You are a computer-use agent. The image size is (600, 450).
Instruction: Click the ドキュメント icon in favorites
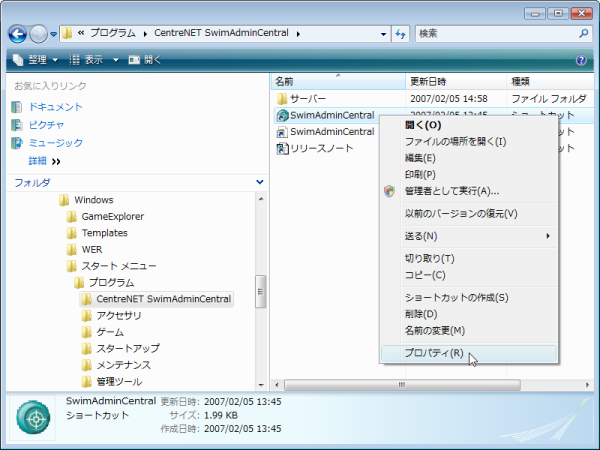point(16,107)
